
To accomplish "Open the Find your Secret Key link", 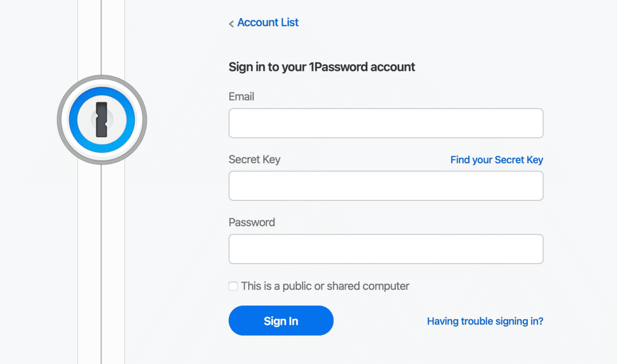I will tap(497, 160).
